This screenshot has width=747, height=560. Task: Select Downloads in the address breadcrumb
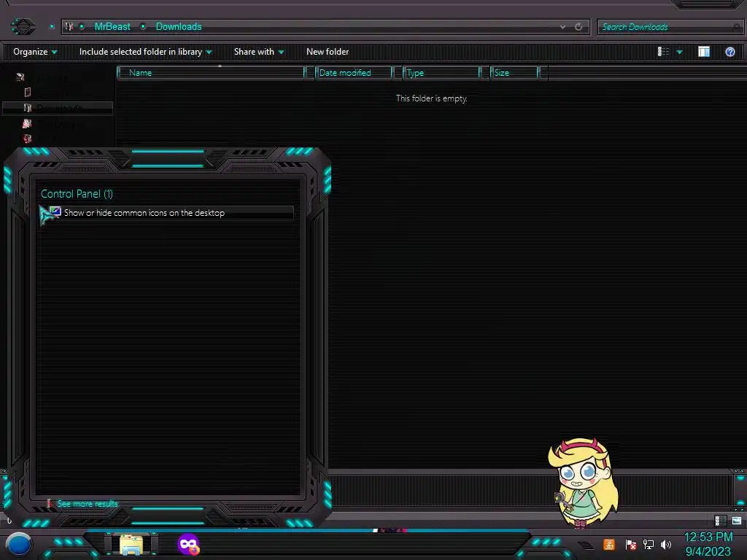(179, 27)
